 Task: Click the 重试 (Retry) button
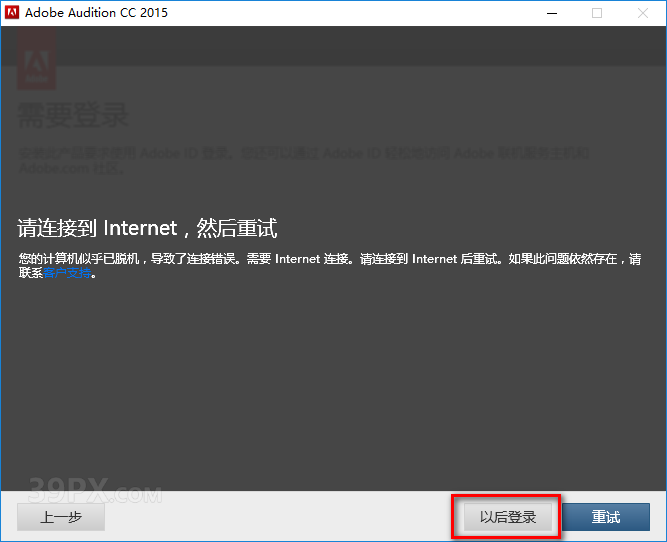point(606,517)
